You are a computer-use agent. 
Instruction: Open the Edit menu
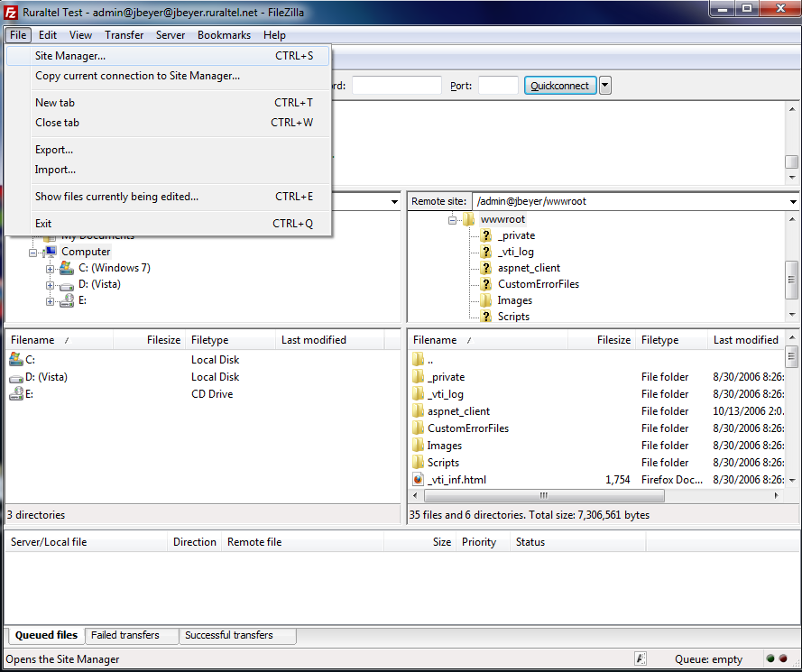pyautogui.click(x=48, y=35)
